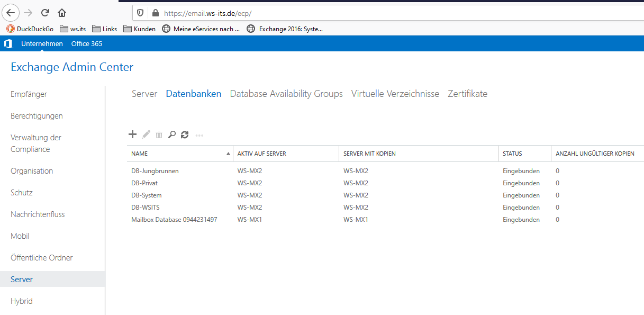Image resolution: width=644 pixels, height=315 pixels.
Task: Open Öffentliche Ordner in the sidebar
Action: click(x=42, y=258)
